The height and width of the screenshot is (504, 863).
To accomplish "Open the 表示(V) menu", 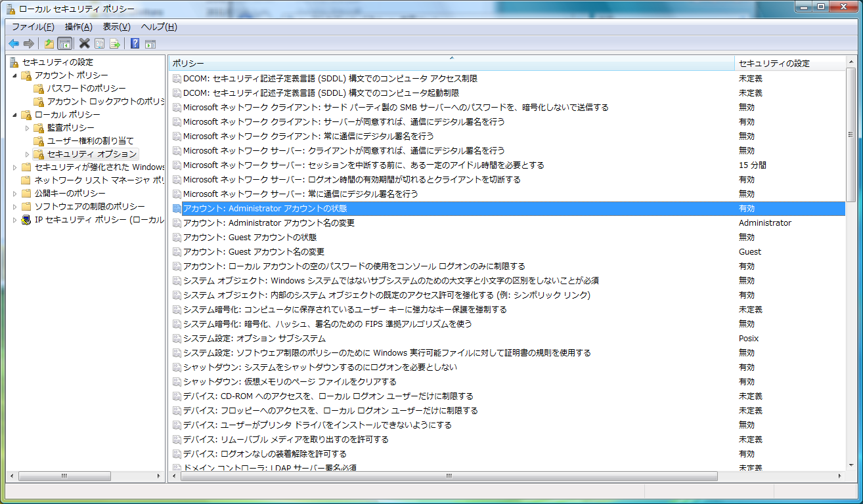I will [116, 27].
